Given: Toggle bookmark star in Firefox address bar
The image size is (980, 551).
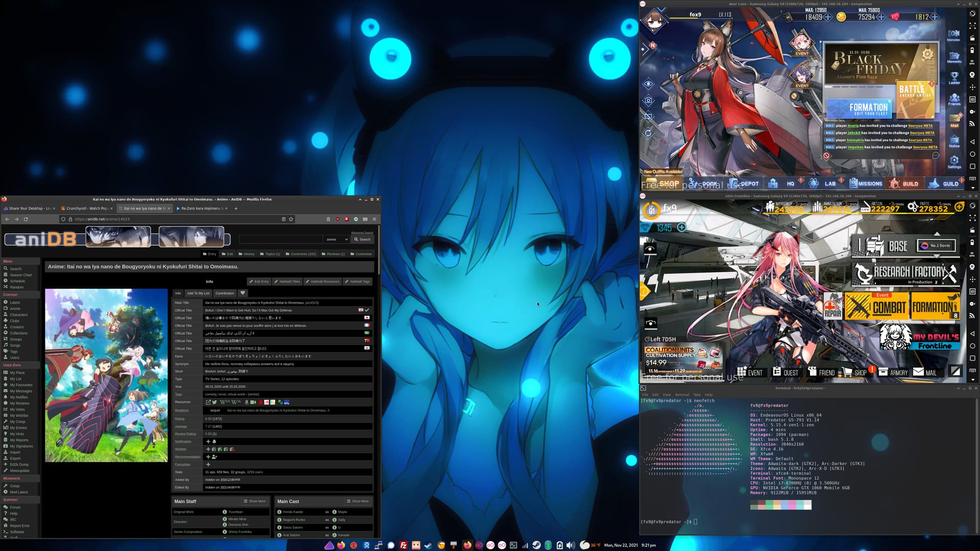Looking at the screenshot, I should pos(291,219).
